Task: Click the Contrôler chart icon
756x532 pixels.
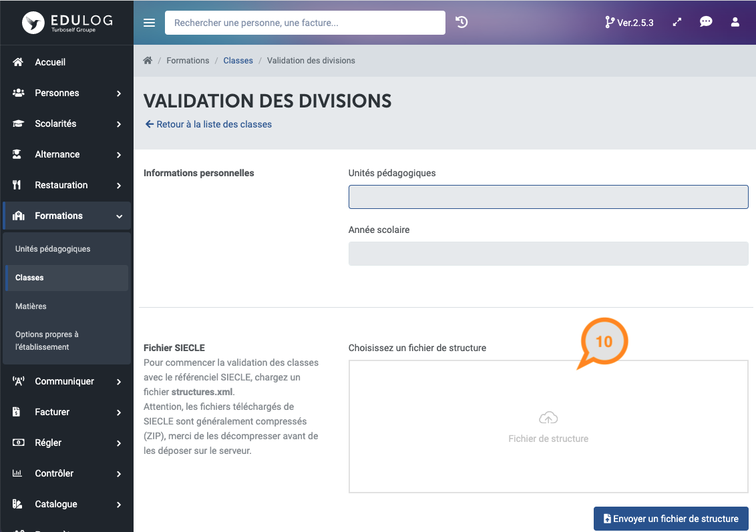Action: click(x=17, y=473)
